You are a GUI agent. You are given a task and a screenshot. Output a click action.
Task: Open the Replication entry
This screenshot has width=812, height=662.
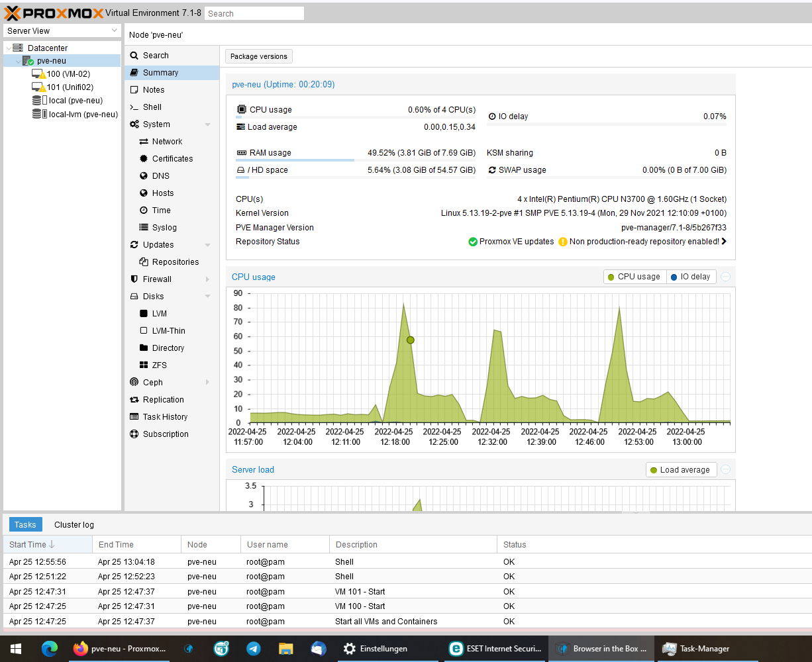[172, 400]
